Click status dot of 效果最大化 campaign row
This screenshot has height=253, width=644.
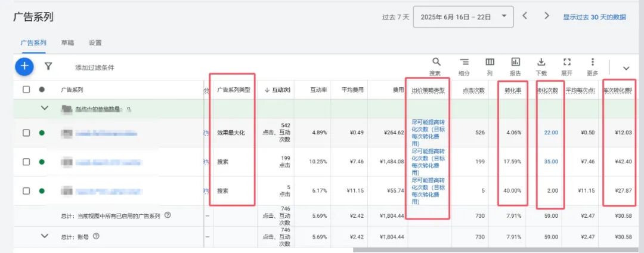42,132
